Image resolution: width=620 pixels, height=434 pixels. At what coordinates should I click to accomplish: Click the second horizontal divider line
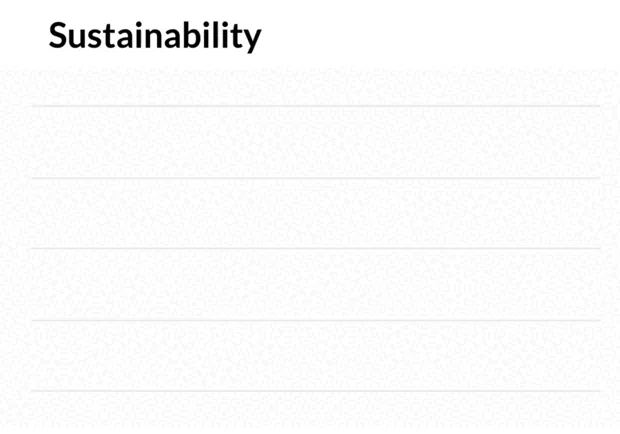tap(316, 178)
